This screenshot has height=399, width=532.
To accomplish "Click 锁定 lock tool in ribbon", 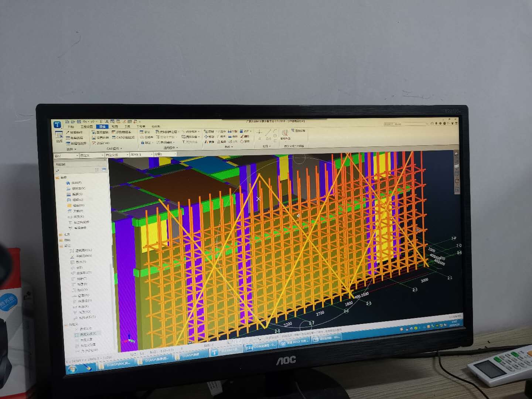I will tap(146, 143).
